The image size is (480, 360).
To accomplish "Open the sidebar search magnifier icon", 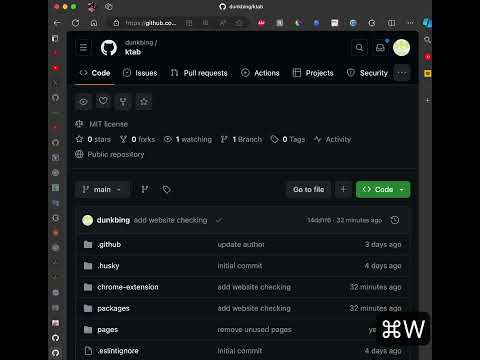I will coord(427,41).
